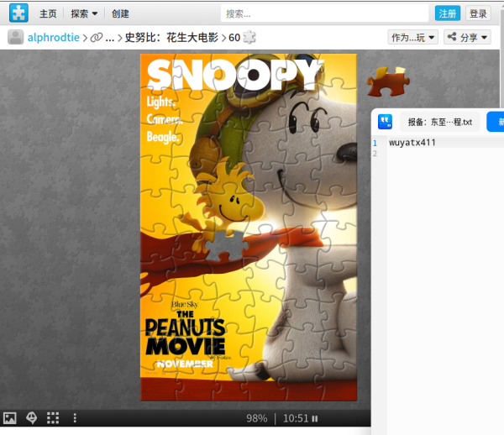
Task: Click the wuyatx411 text on line 1
Action: pos(412,143)
